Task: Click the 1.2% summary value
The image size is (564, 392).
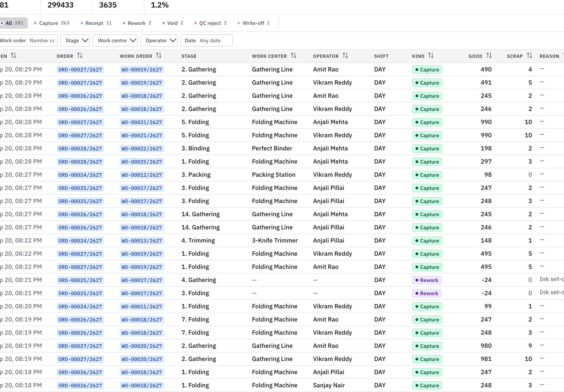Action: (x=160, y=5)
